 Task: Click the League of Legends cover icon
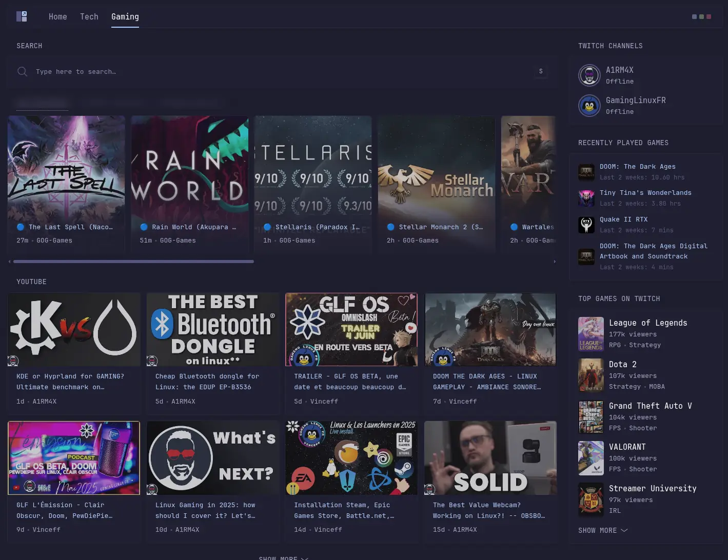(x=591, y=334)
